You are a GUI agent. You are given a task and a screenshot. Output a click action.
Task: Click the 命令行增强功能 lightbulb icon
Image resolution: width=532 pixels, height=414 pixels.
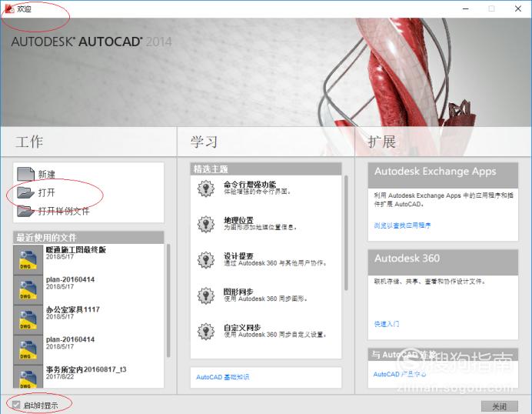(x=206, y=189)
